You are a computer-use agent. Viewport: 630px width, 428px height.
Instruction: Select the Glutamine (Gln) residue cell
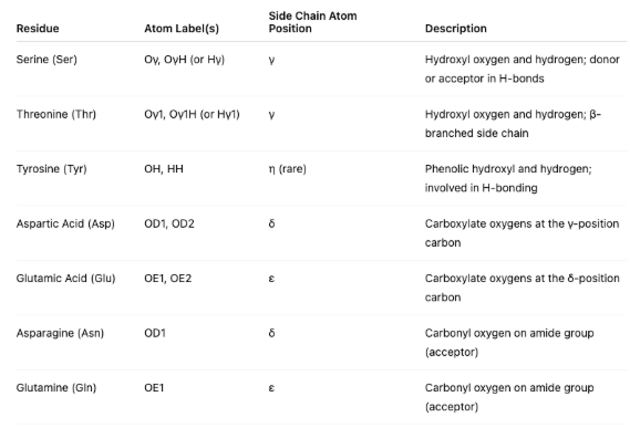[x=58, y=386]
